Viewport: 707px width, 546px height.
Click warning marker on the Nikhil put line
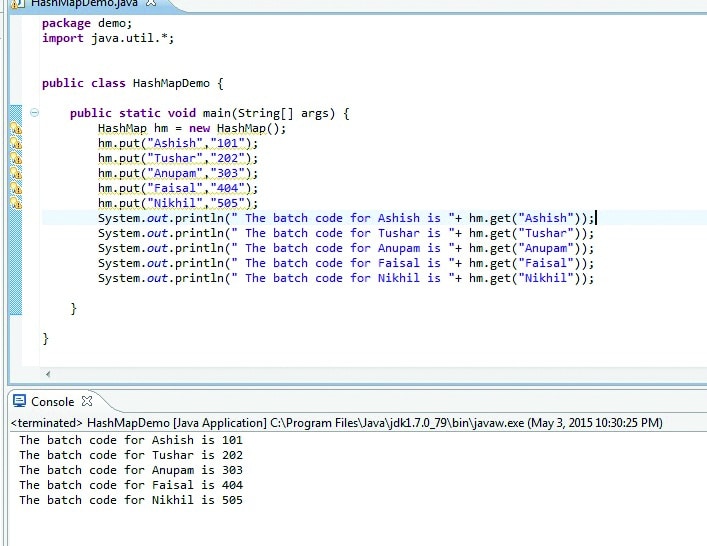click(16, 204)
